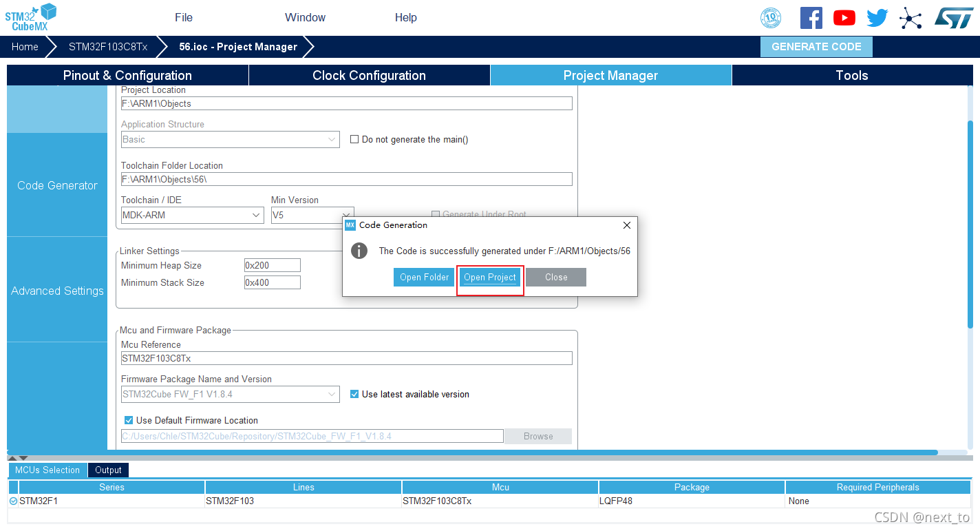Click the Open Project button
Image resolution: width=980 pixels, height=531 pixels.
(490, 278)
